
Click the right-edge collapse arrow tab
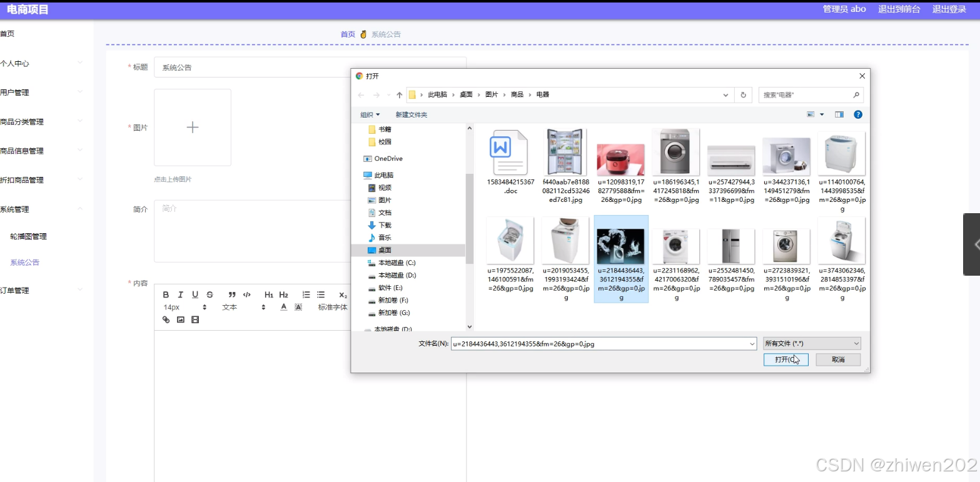(972, 244)
